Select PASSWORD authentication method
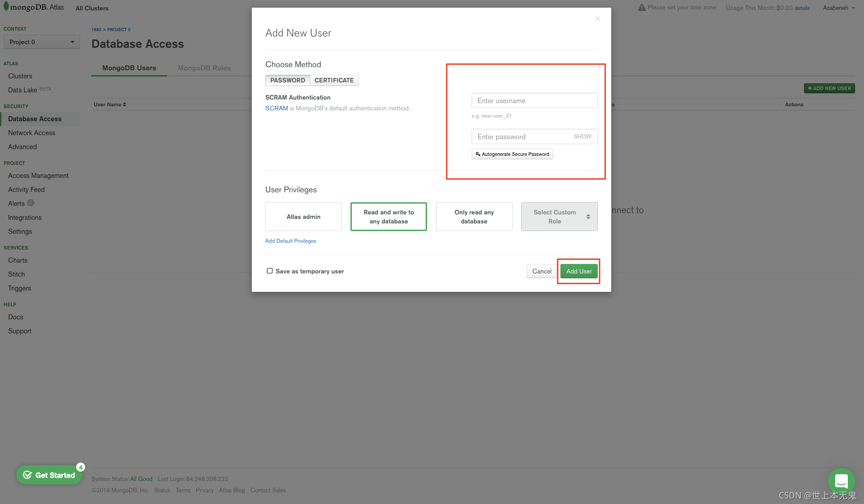 click(287, 80)
